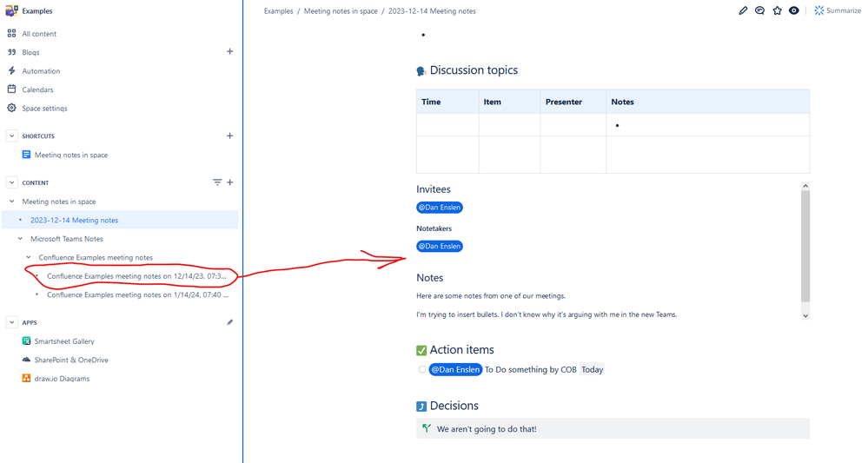Click the Automation lightning icon
Viewport: 868px width, 463px height.
point(11,70)
